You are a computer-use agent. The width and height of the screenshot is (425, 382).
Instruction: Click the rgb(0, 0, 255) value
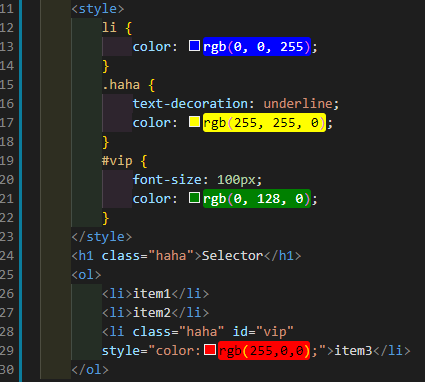[257, 47]
